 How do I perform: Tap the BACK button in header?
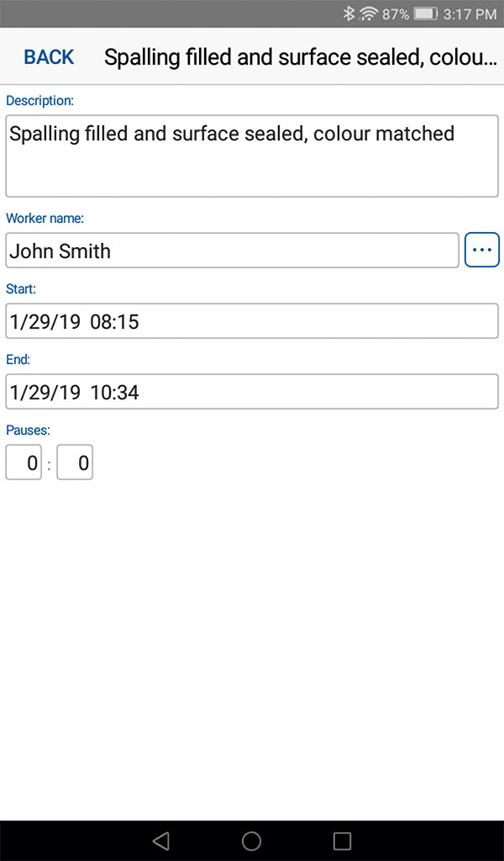coord(49,57)
